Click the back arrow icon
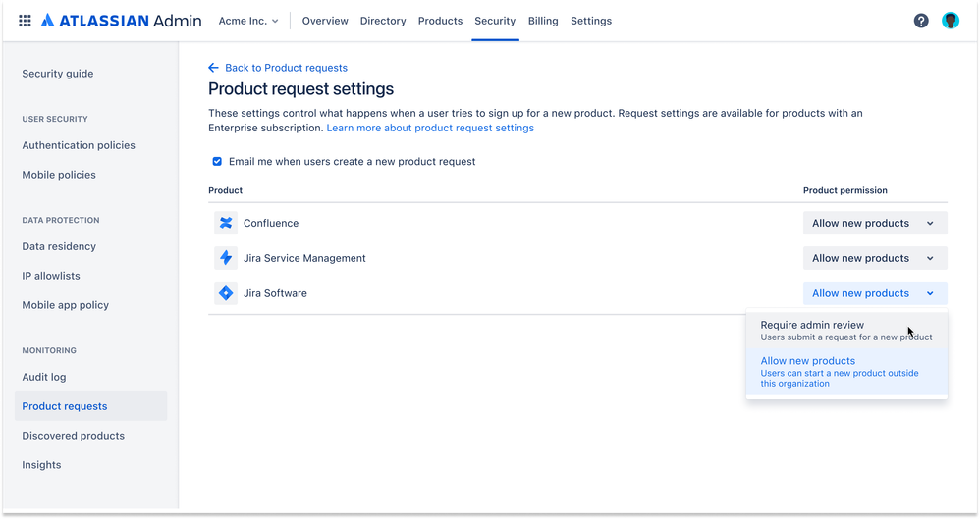 [213, 68]
